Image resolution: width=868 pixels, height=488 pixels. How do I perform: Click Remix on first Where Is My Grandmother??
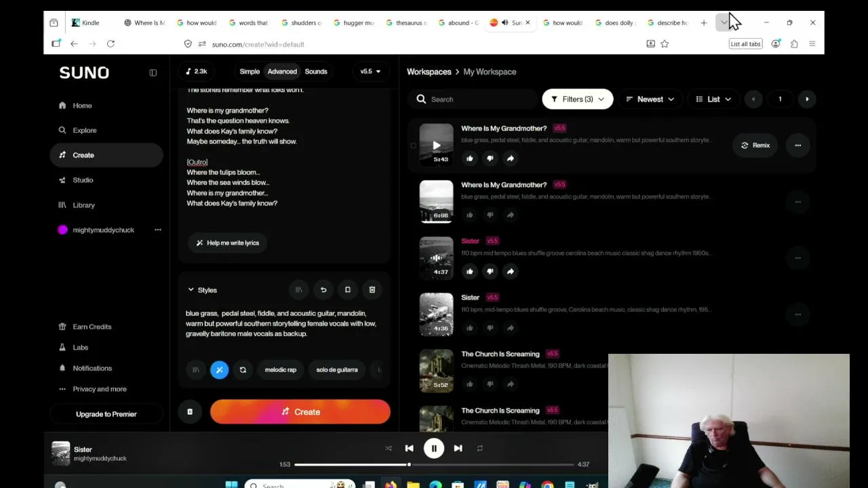pos(755,145)
